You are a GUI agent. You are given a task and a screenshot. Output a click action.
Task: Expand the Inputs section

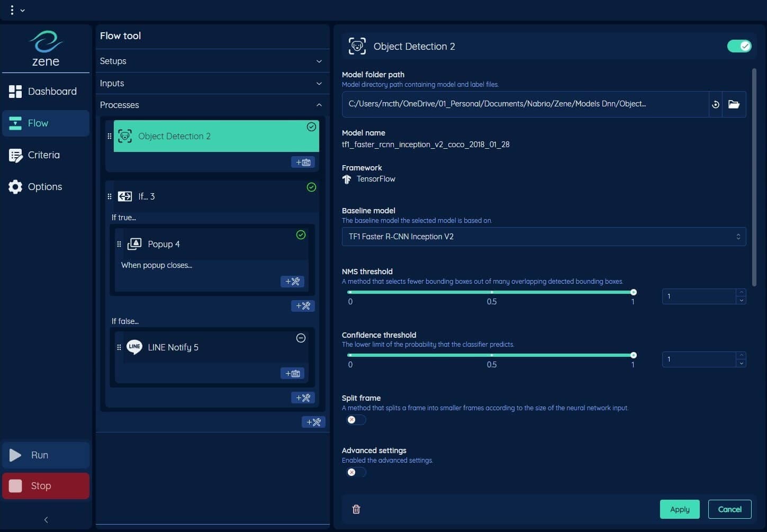212,83
